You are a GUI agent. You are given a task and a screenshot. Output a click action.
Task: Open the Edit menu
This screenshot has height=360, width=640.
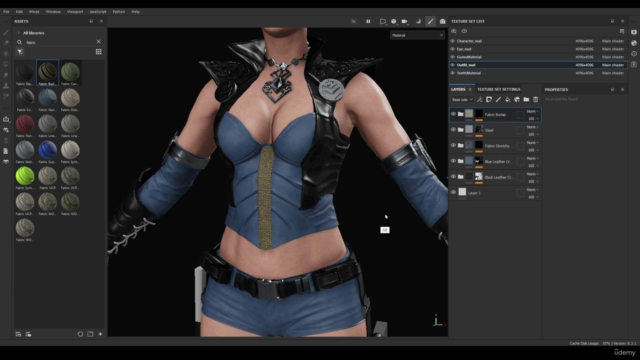click(19, 12)
